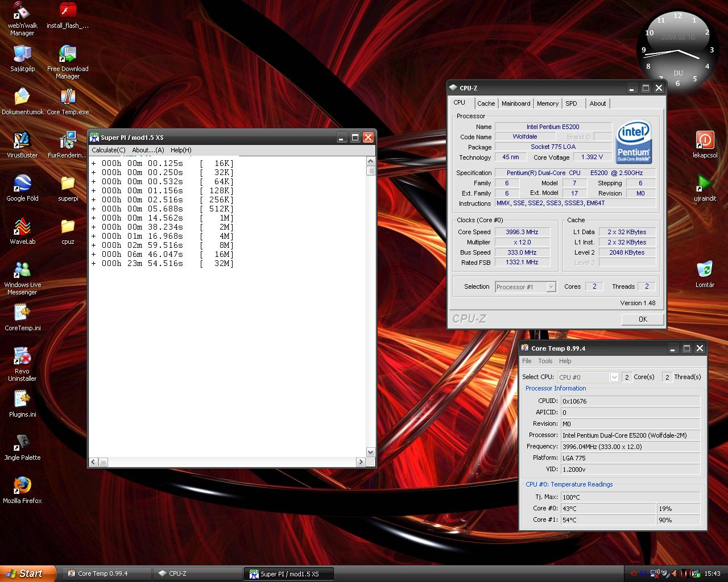Click the Core #0 temperature 43°C reading

pos(608,509)
